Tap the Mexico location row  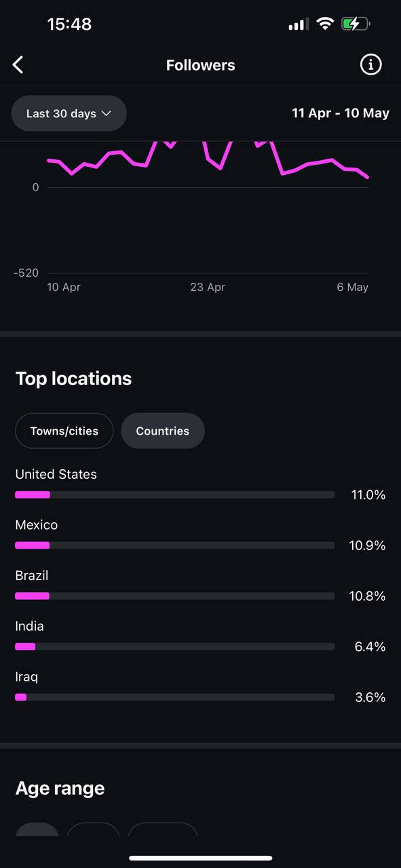pos(200,535)
